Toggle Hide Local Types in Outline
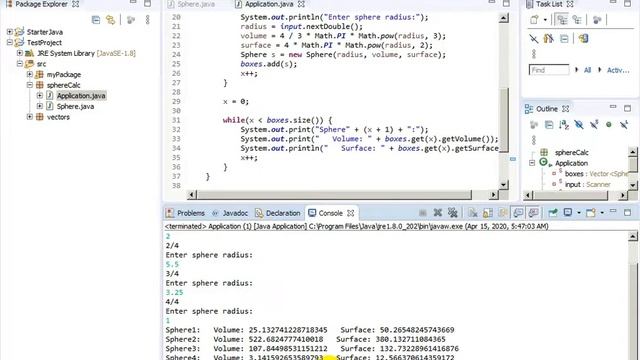 point(624,125)
